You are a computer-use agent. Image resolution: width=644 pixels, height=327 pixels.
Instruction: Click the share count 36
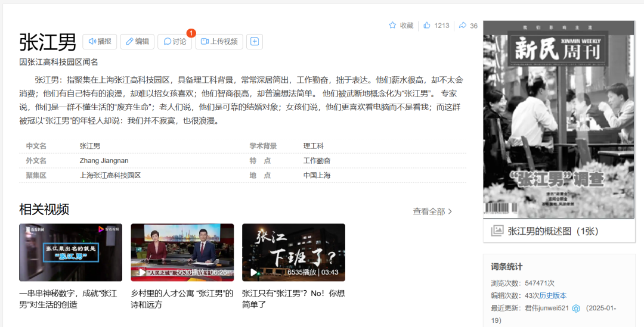[x=473, y=26]
